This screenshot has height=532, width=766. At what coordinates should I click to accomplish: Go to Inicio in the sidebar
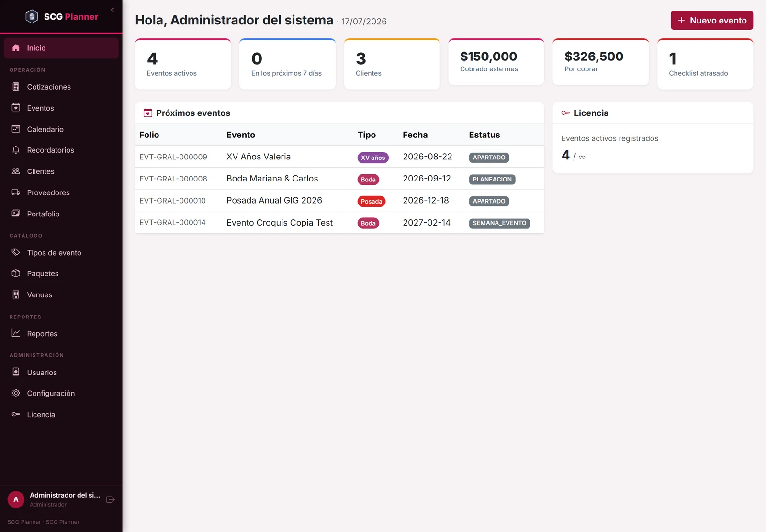point(61,48)
